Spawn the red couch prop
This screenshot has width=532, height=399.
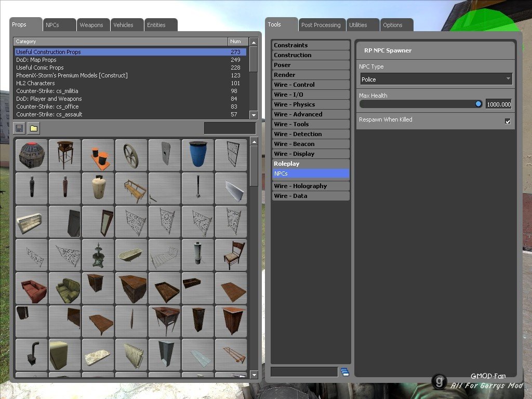(x=32, y=288)
